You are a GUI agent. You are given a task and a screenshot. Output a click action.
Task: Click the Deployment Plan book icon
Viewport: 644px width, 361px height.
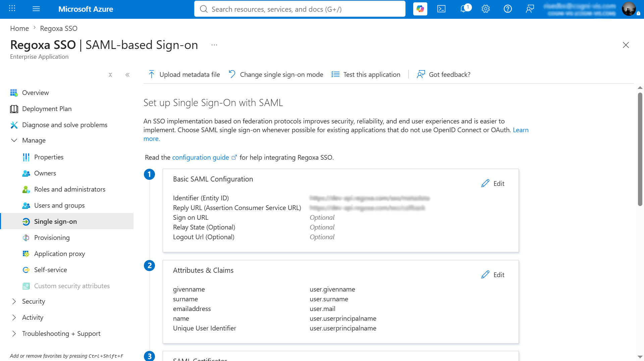click(14, 109)
